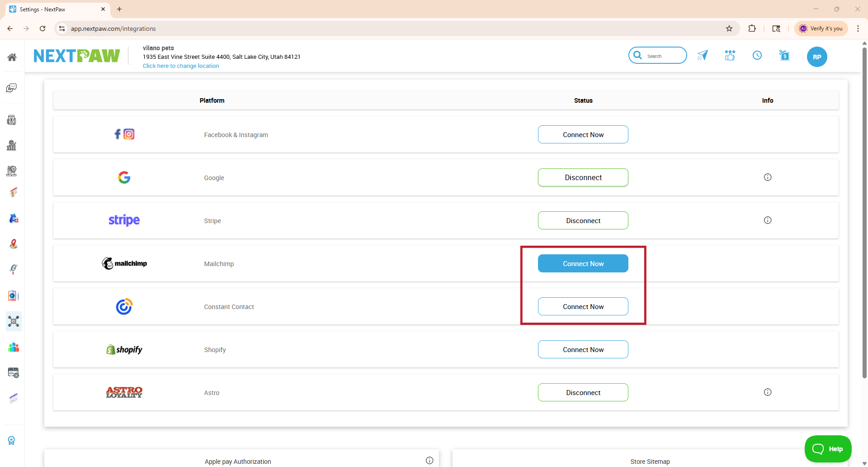
Task: View info icon for the Astro integration
Action: click(768, 392)
